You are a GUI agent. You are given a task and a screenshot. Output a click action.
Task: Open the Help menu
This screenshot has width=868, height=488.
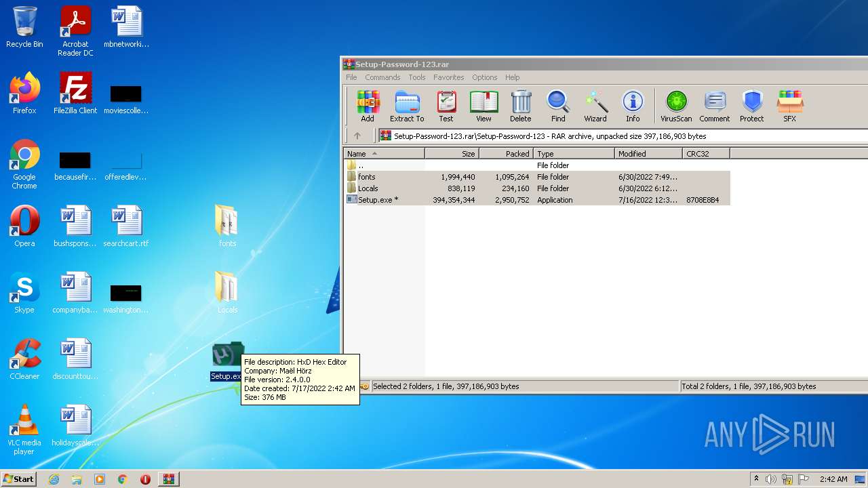click(x=513, y=77)
